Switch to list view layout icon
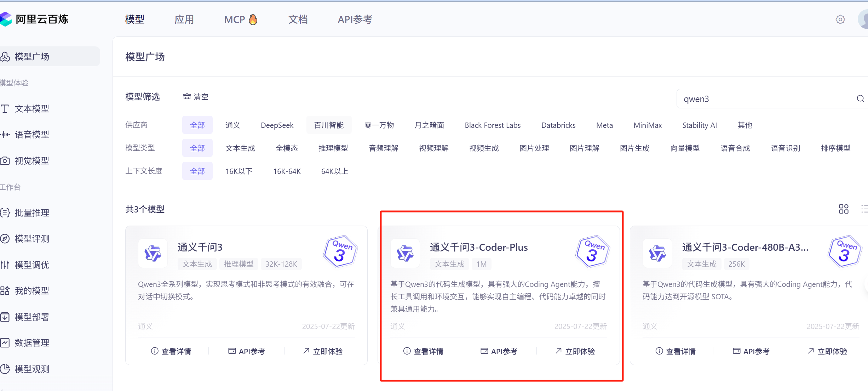 864,209
